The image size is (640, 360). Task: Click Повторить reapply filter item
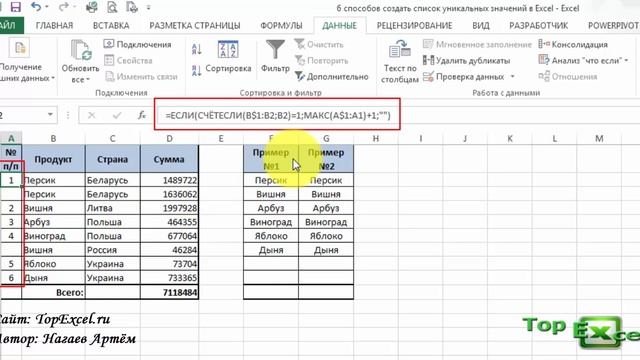(321, 60)
